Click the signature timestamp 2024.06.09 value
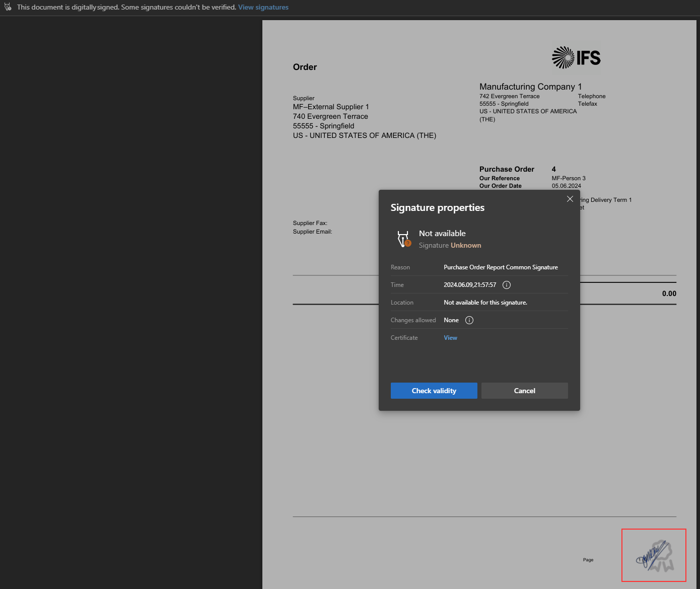The width and height of the screenshot is (700, 589). click(x=469, y=285)
